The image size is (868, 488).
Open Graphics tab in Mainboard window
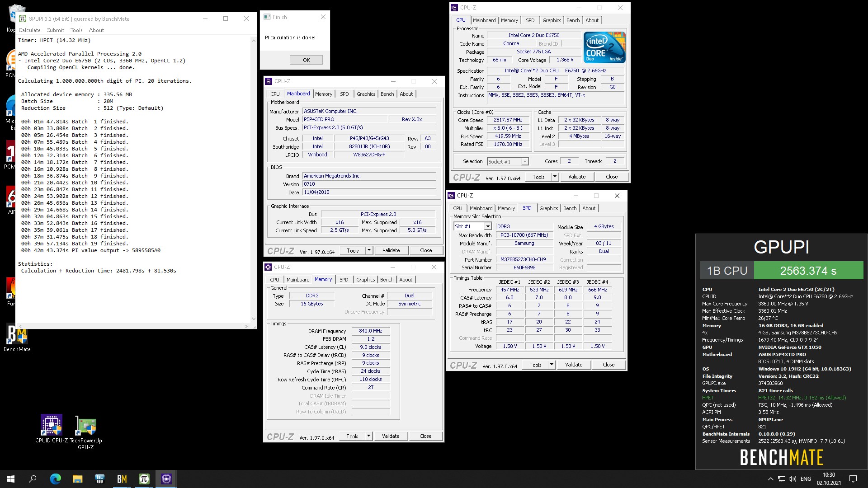366,94
